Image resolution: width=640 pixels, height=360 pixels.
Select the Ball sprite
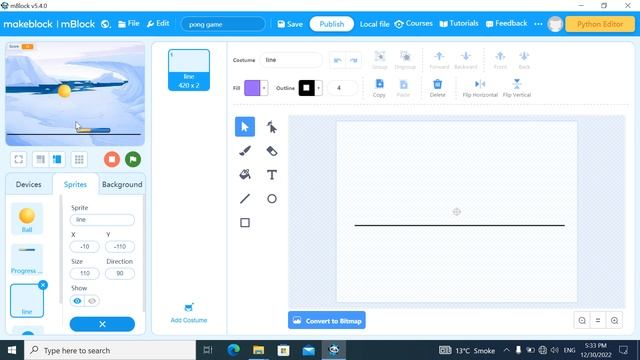[x=27, y=219]
